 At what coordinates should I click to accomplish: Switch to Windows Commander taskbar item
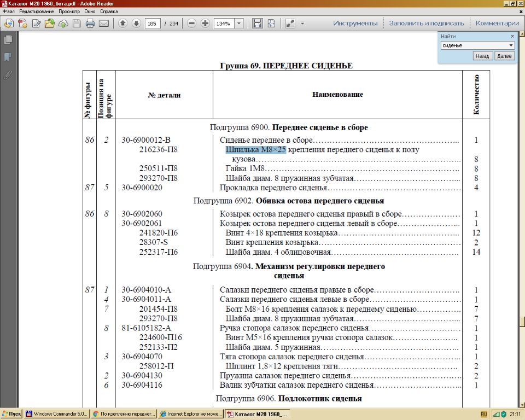click(56, 414)
